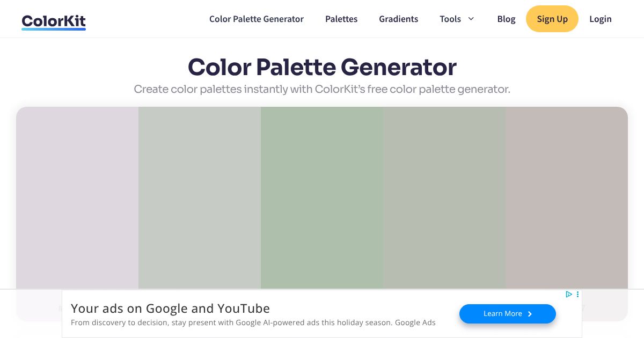The image size is (644, 338).
Task: Select the pale gray-green second swatch
Action: pyautogui.click(x=200, y=197)
